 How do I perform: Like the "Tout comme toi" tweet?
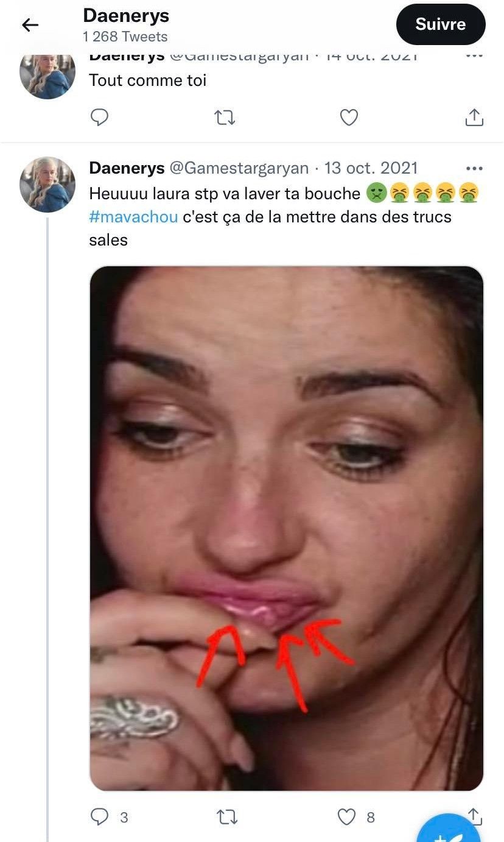pos(349,117)
